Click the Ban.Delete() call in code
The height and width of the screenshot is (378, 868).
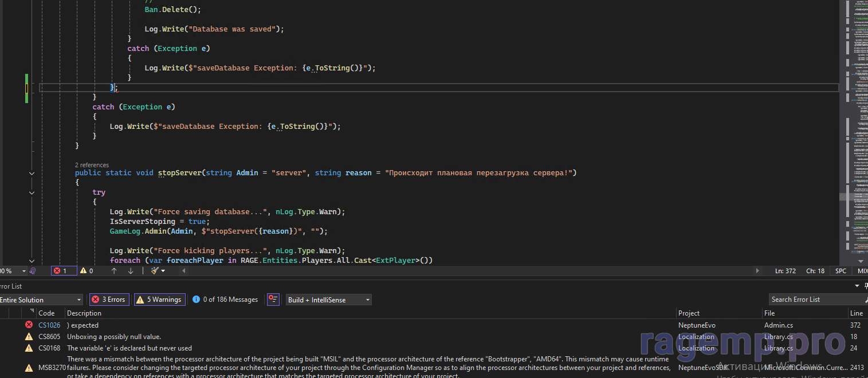click(172, 10)
